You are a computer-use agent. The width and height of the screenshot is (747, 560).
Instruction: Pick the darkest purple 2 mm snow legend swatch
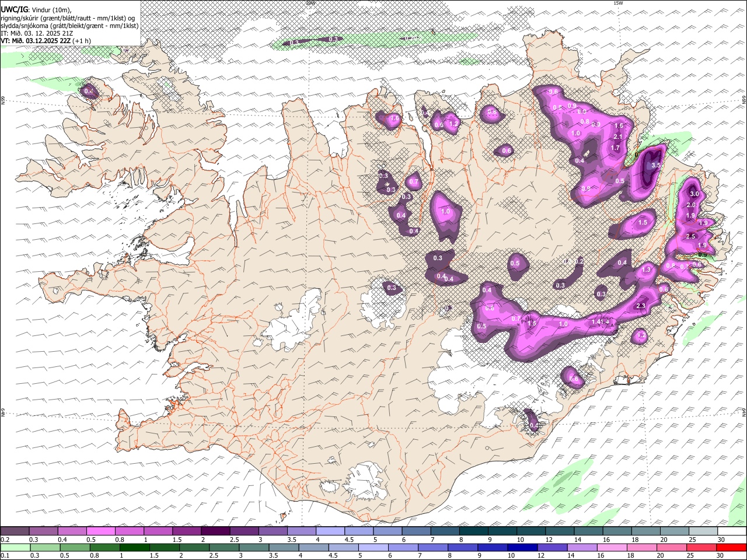pyautogui.click(x=215, y=531)
